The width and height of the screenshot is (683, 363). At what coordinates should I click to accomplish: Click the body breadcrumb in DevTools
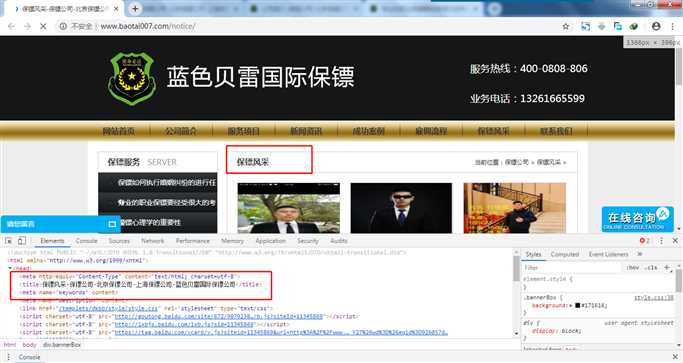click(x=30, y=345)
